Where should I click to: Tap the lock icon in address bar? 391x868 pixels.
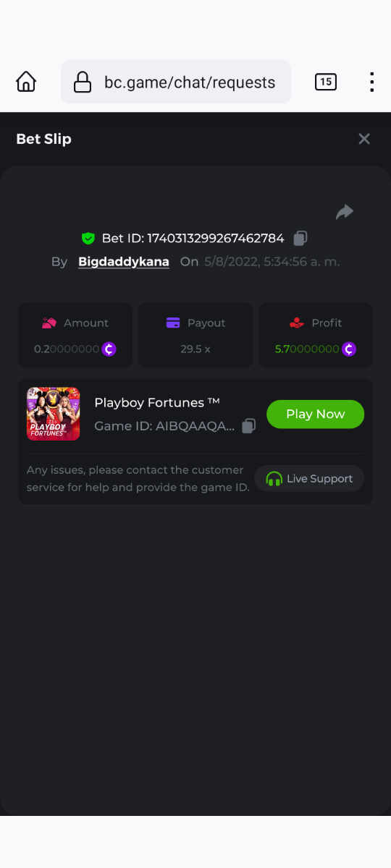coord(83,82)
